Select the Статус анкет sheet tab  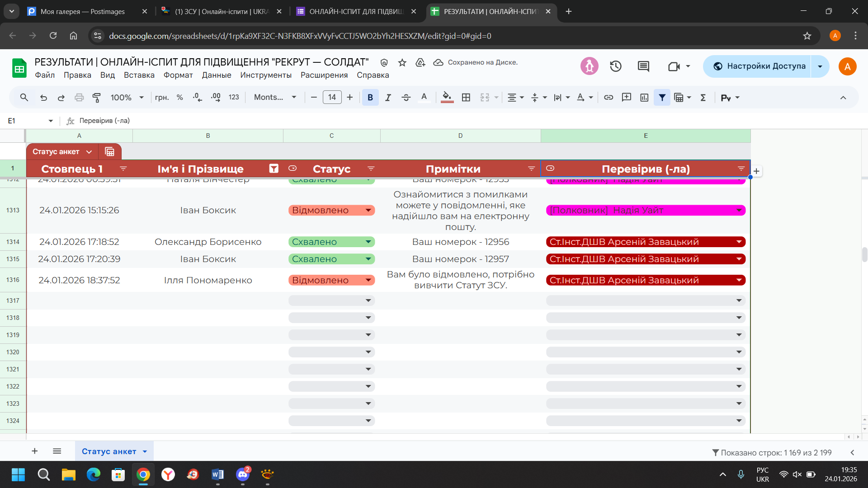[x=109, y=451]
